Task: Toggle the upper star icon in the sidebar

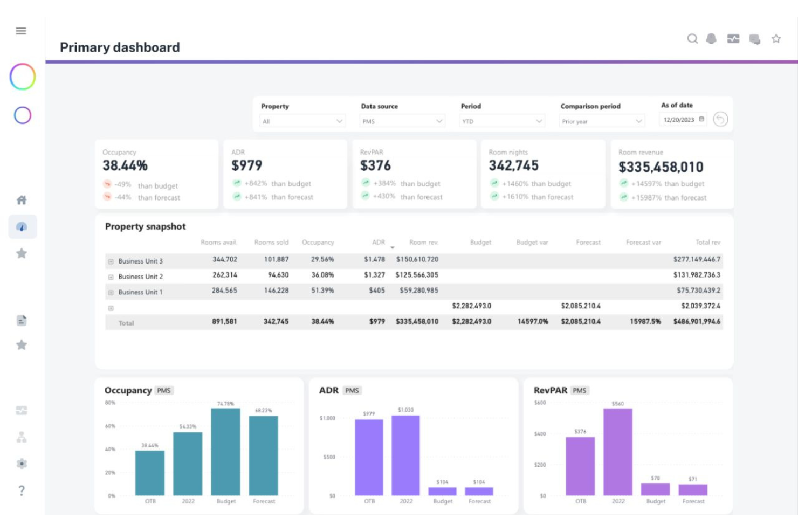Action: click(x=22, y=253)
